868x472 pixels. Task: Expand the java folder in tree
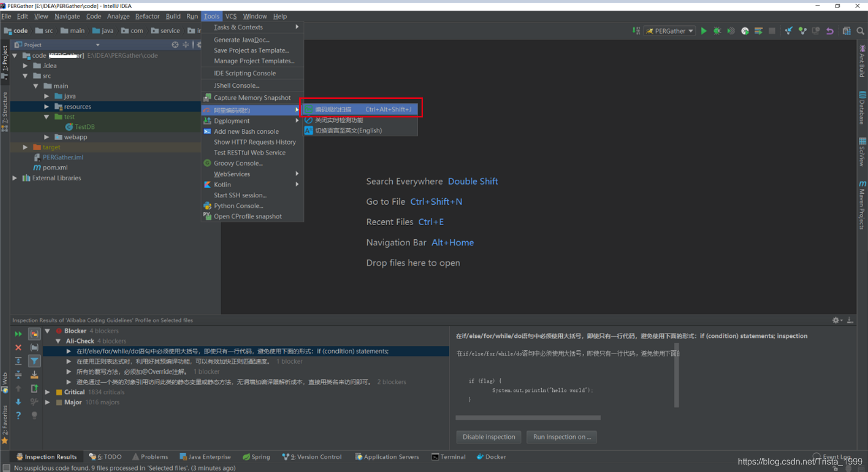pos(47,96)
